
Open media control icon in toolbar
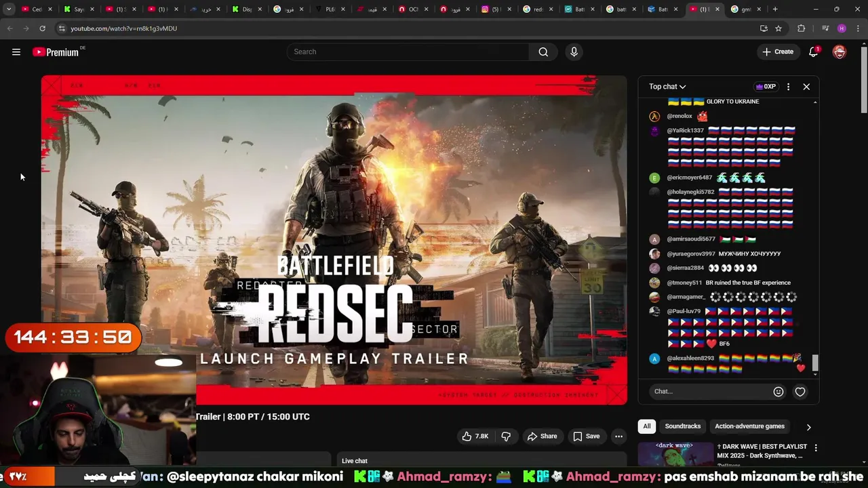tap(825, 28)
